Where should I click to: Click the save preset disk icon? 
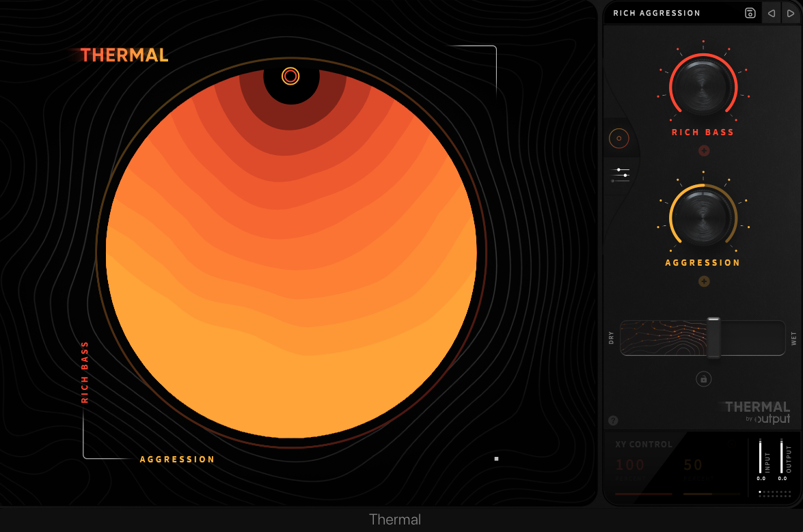click(x=750, y=13)
